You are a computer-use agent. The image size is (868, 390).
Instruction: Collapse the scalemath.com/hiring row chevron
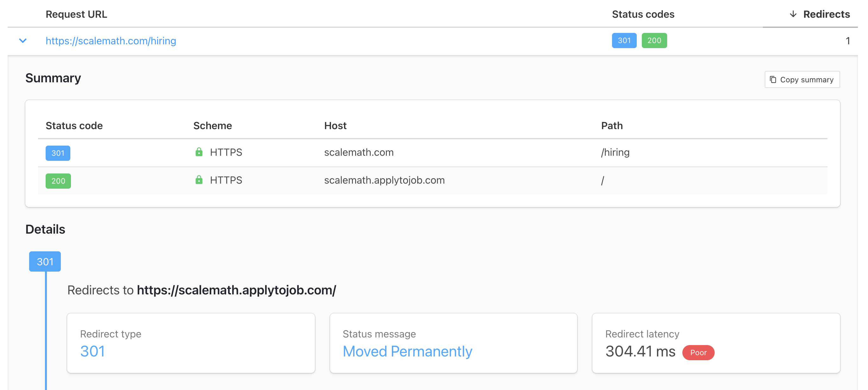tap(23, 41)
